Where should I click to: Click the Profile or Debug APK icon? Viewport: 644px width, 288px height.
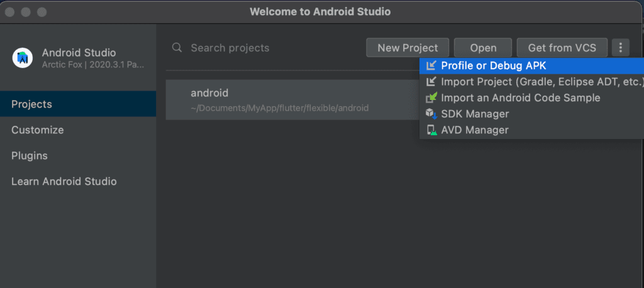[x=431, y=65]
